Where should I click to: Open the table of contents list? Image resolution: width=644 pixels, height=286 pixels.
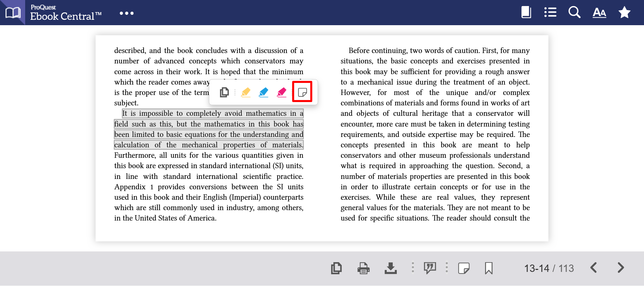coord(550,12)
